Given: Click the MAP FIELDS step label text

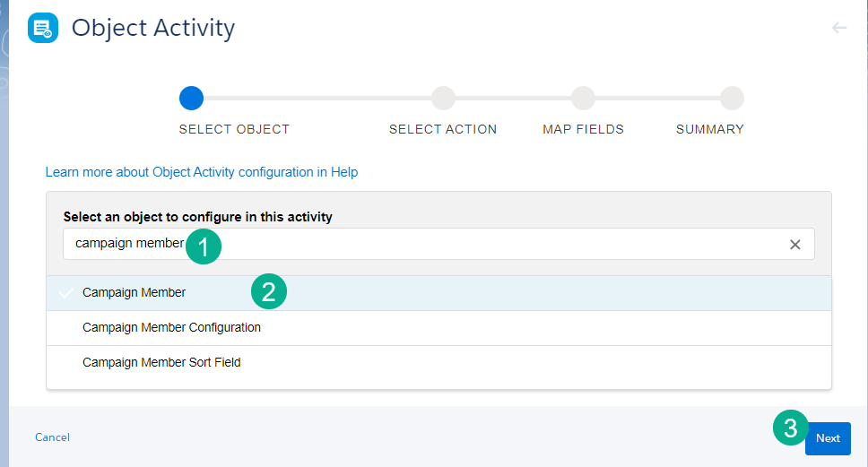Looking at the screenshot, I should tap(583, 129).
